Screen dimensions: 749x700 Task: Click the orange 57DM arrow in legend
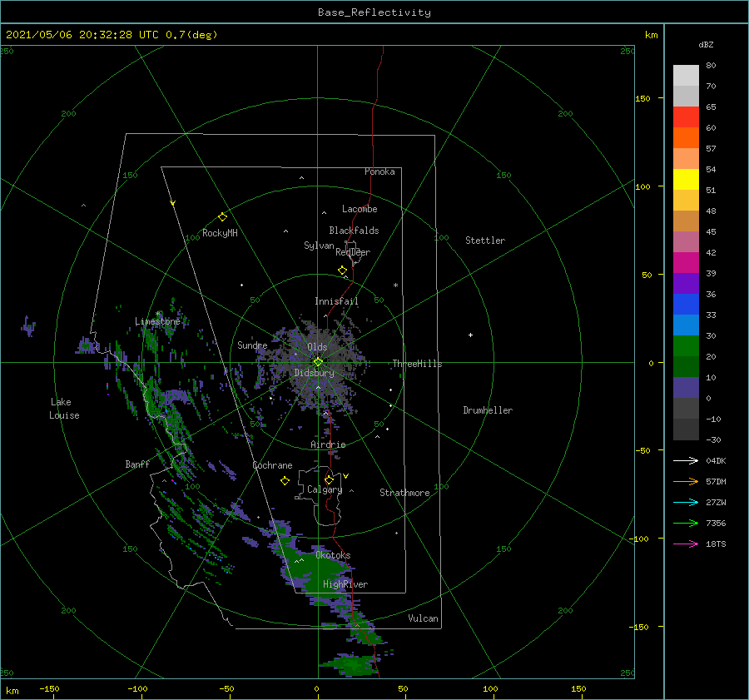[686, 482]
